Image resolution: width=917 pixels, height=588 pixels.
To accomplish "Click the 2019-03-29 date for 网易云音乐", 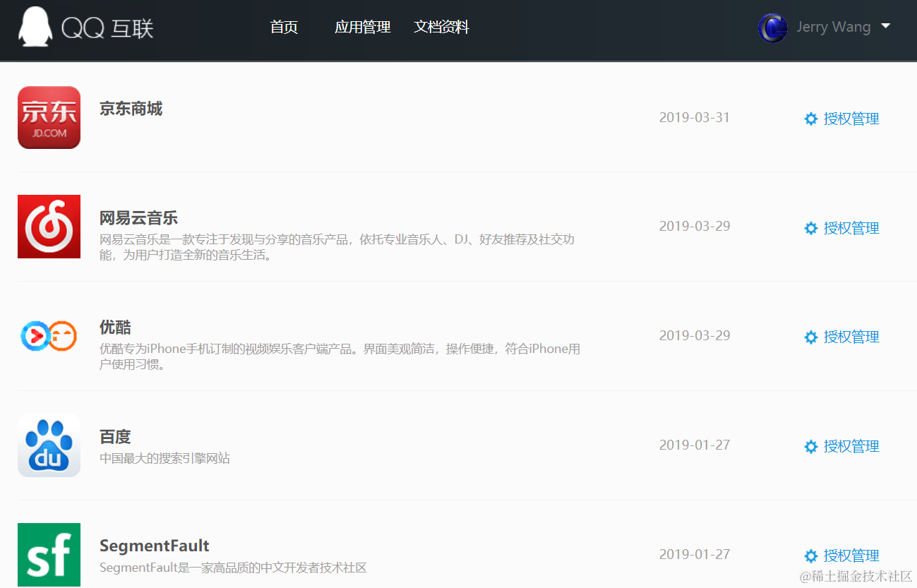I will click(695, 226).
